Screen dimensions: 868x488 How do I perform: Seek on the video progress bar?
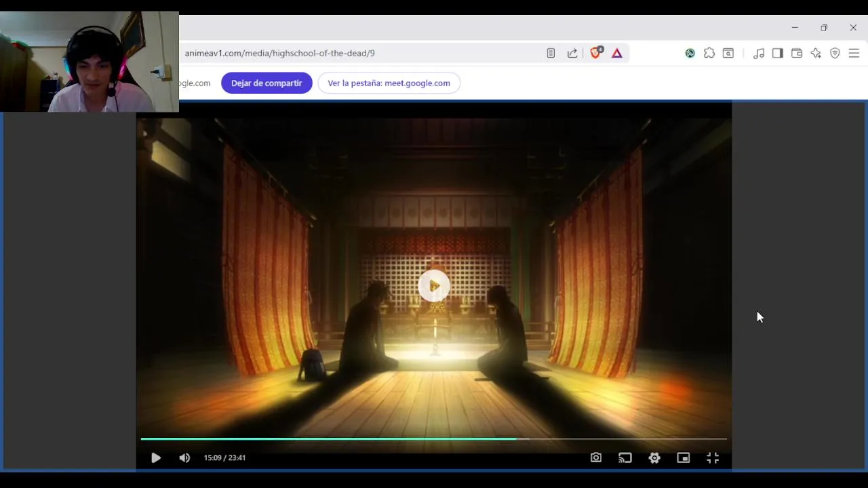[434, 439]
